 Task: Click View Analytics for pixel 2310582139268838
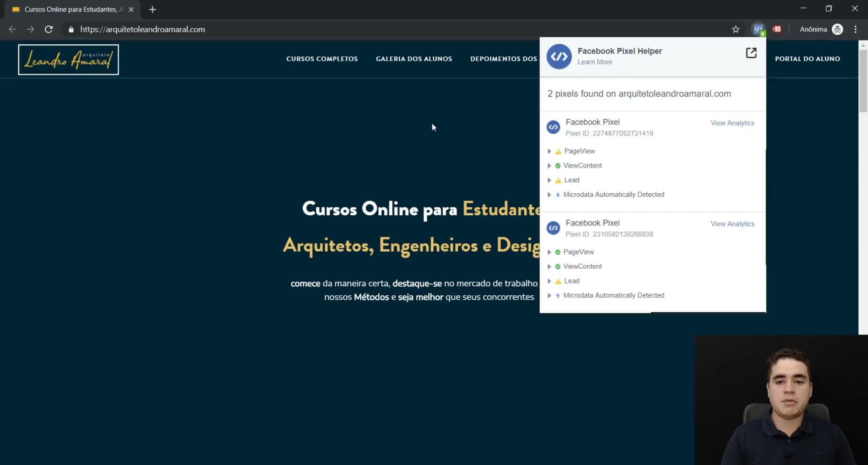coord(732,224)
